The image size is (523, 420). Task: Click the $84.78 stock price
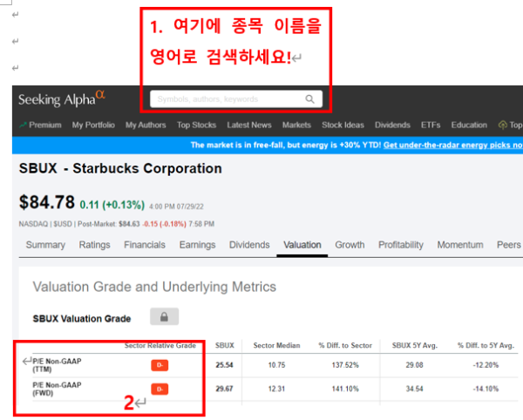point(47,202)
